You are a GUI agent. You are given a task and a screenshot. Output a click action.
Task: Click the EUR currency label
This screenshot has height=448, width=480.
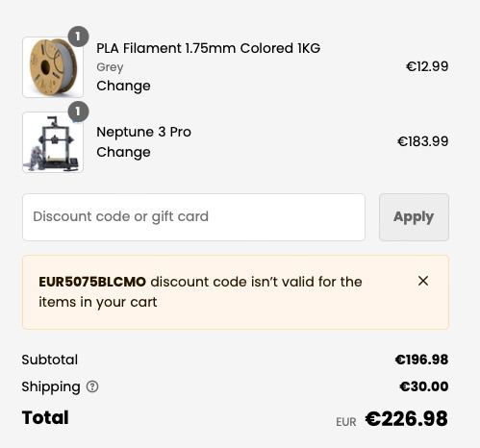click(346, 422)
